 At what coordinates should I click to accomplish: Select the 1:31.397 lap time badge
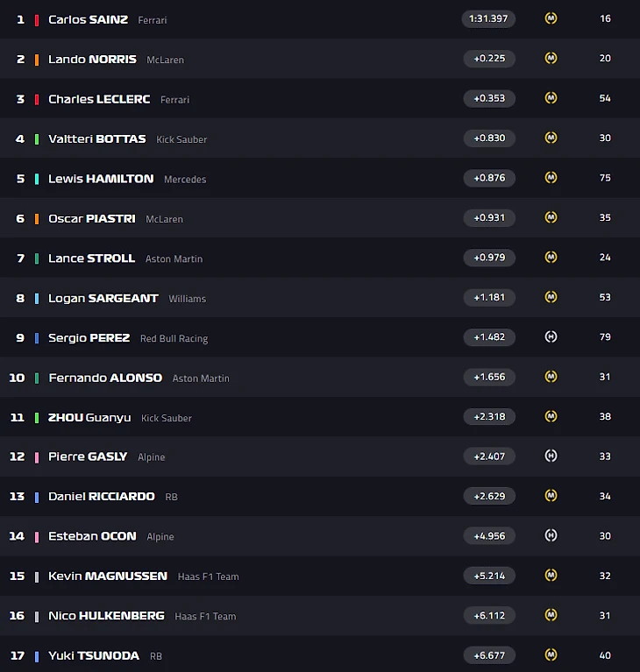[x=488, y=19]
